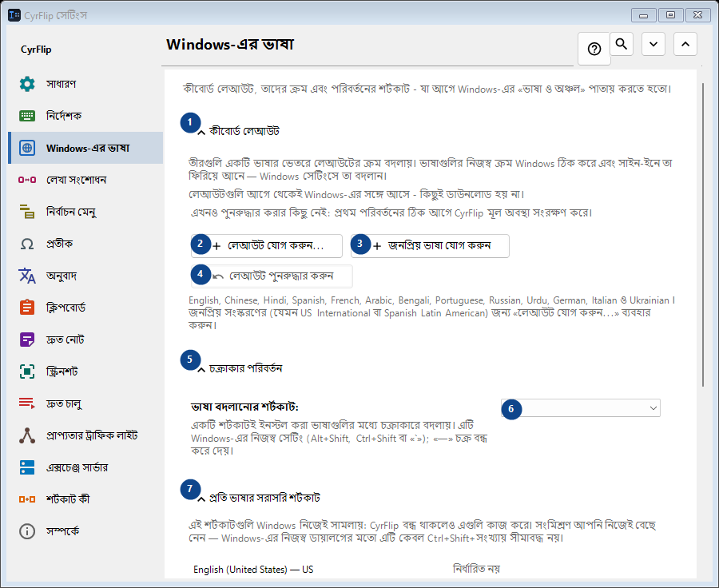The width and height of the screenshot is (719, 588).
Task: Select the Windows-এর ভাষা globe icon
Action: click(x=27, y=148)
